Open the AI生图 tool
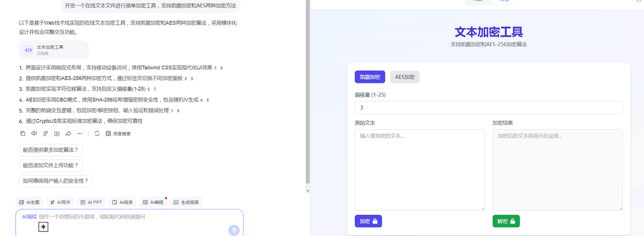The image size is (644, 236). pyautogui.click(x=29, y=202)
